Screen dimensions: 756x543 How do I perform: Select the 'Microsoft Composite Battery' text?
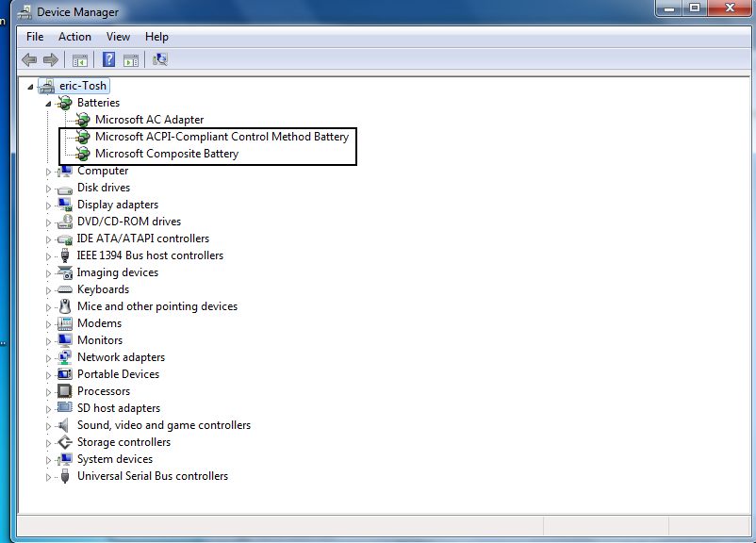pyautogui.click(x=167, y=154)
